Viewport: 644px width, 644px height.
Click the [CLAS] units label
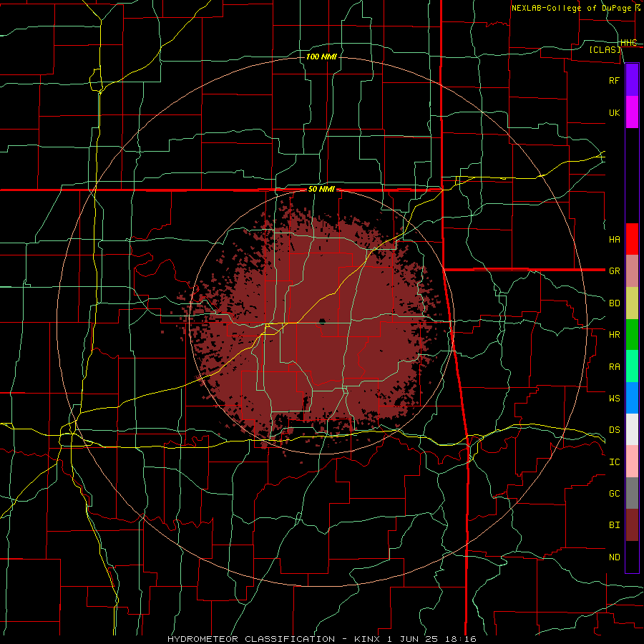[605, 50]
